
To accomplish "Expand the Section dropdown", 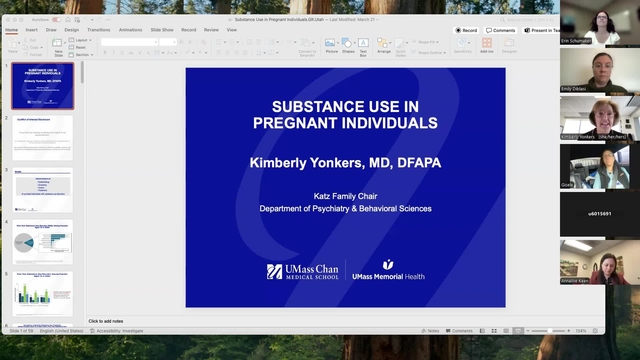I will [81, 55].
